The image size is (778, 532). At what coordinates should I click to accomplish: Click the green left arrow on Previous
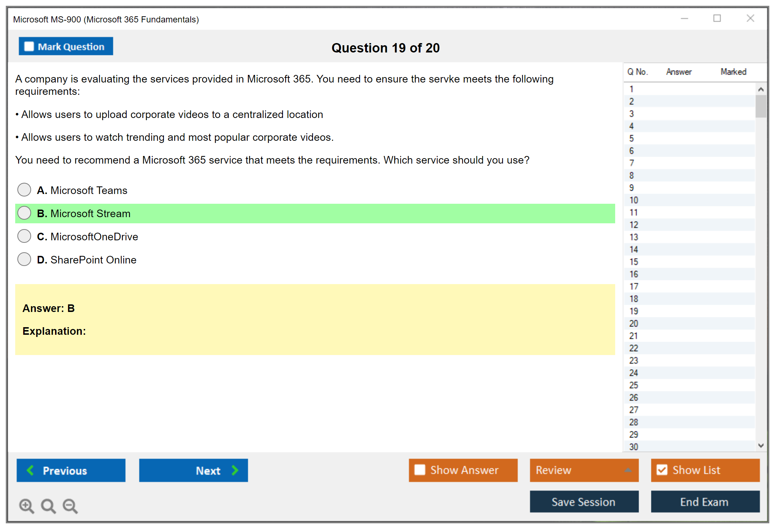(x=31, y=470)
